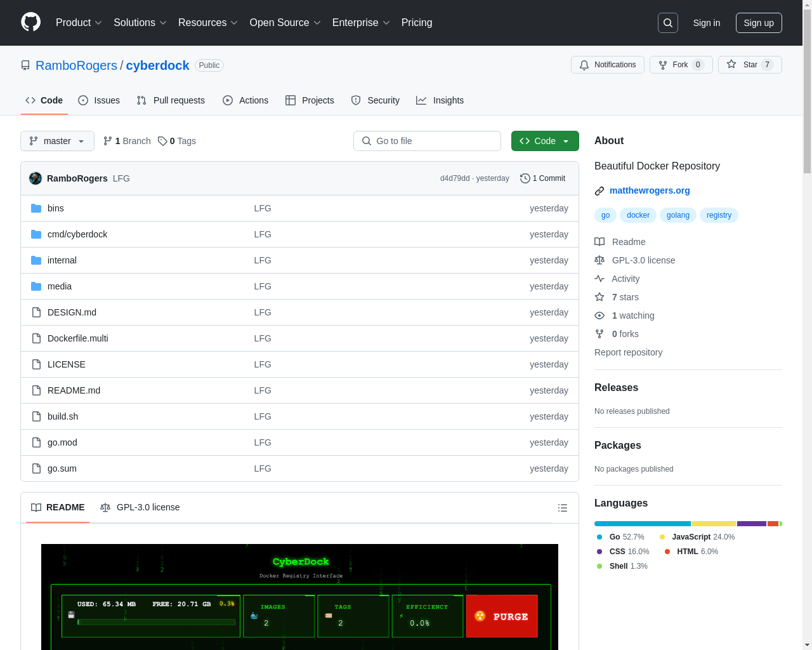Screen dimensions: 812x650
Task: Open README.md file icon
Action: (36, 390)
